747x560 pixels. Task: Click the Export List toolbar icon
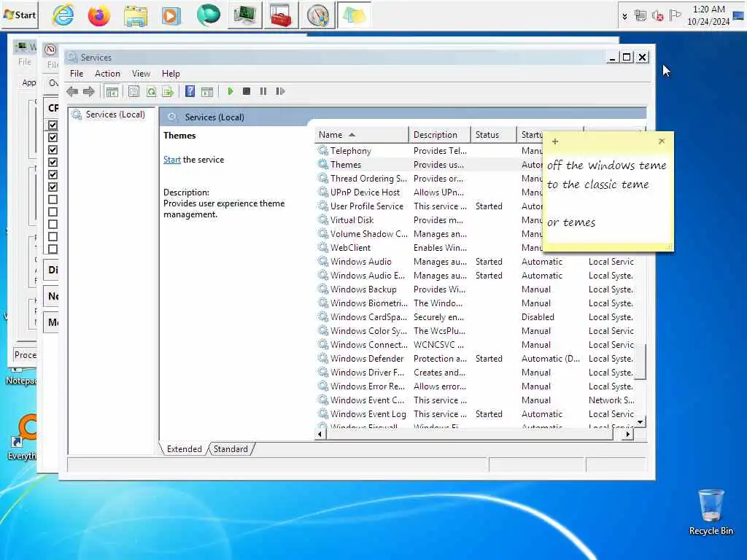pyautogui.click(x=168, y=91)
